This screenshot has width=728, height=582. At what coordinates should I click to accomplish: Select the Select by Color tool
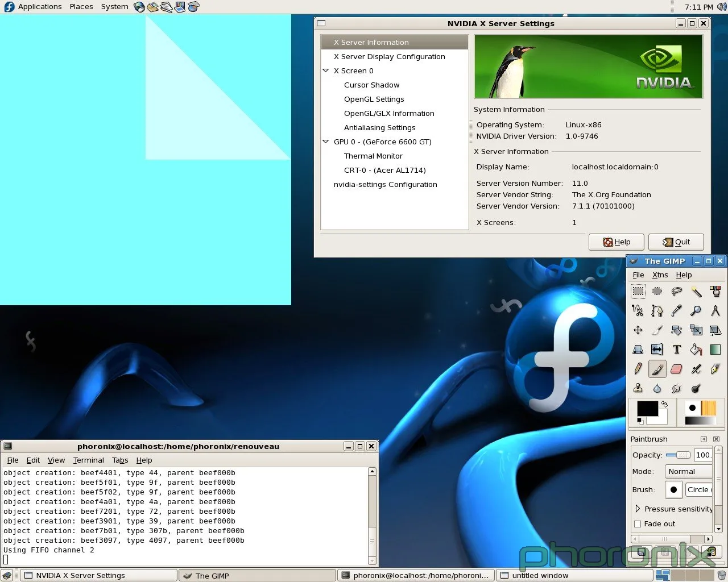(715, 292)
